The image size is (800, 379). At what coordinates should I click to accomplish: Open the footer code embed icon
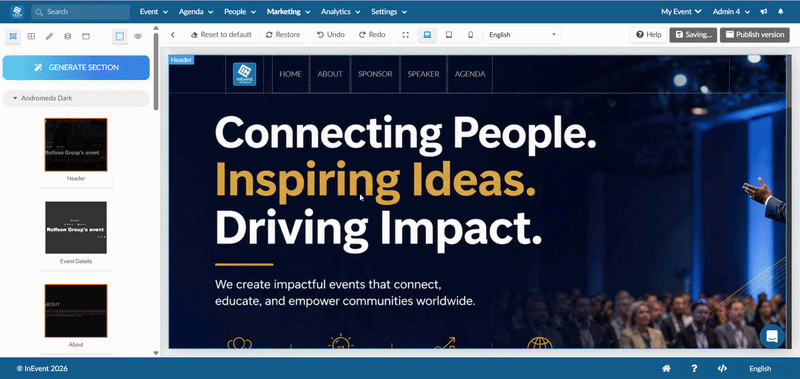(721, 368)
